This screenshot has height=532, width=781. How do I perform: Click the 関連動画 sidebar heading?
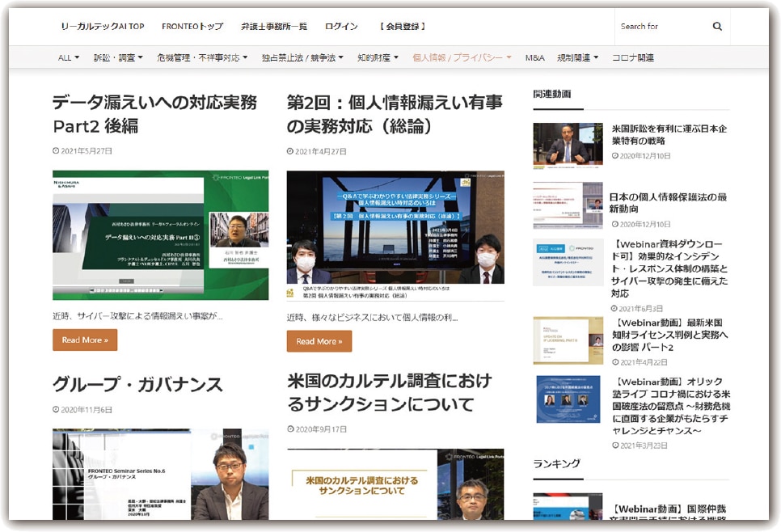pos(552,94)
